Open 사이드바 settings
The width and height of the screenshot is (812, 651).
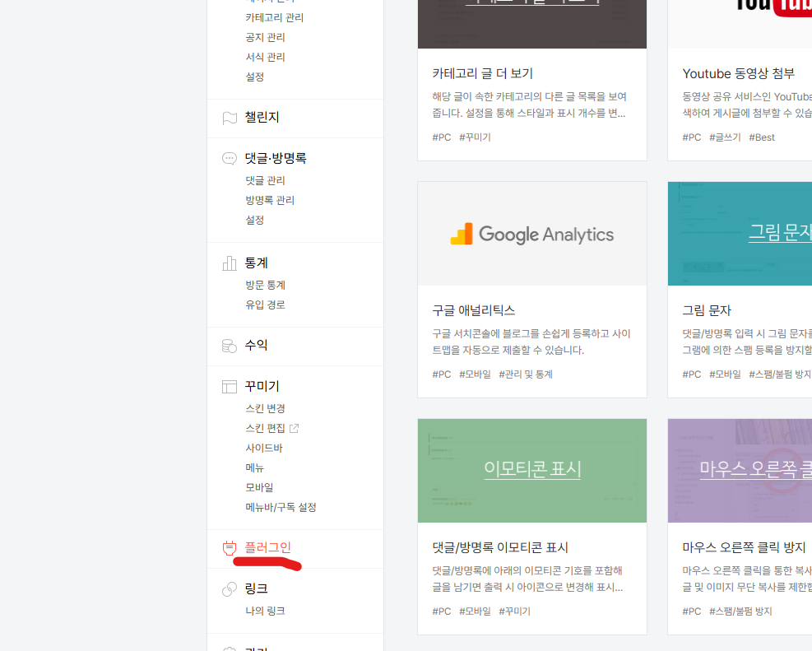(x=264, y=448)
